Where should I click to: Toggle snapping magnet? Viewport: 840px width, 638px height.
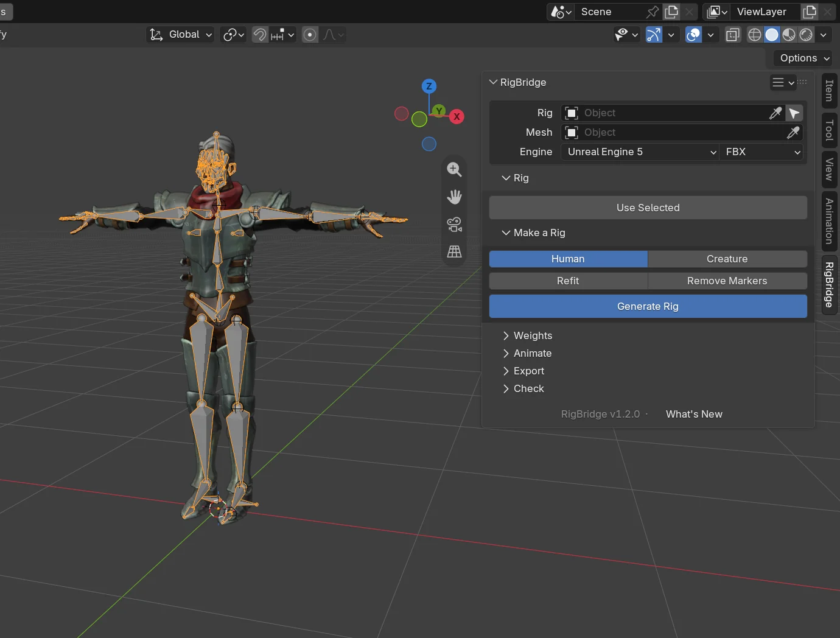tap(260, 35)
